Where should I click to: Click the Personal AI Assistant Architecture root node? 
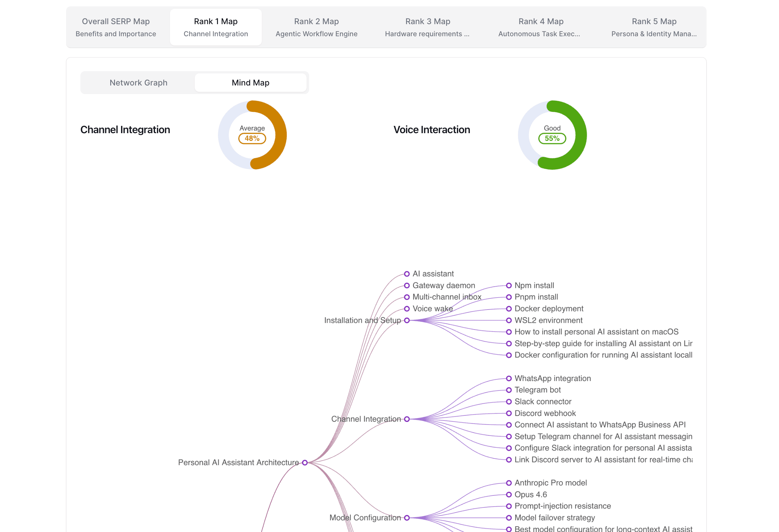pos(304,462)
